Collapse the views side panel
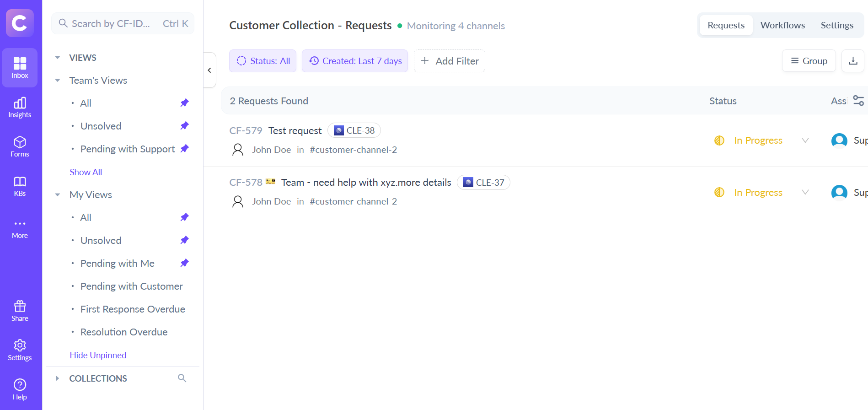The image size is (868, 410). pos(209,70)
